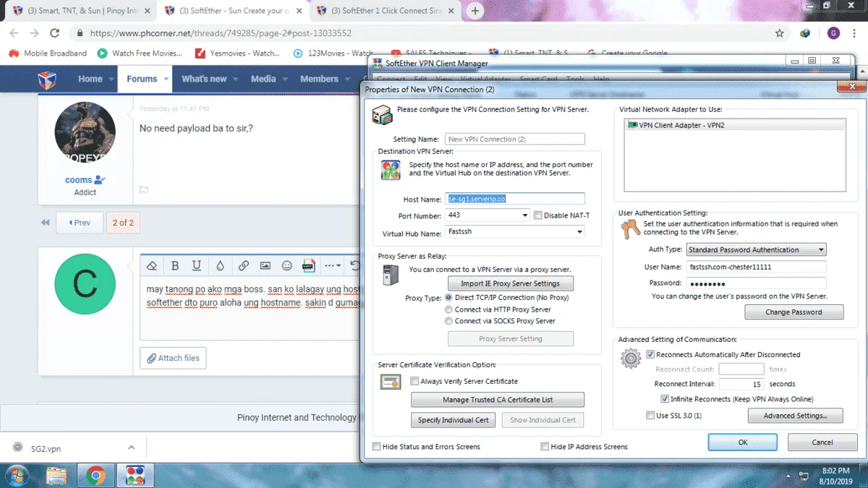Click the SoftEther VPN taskbar icon
Screen dimensions: 868x488
135,475
